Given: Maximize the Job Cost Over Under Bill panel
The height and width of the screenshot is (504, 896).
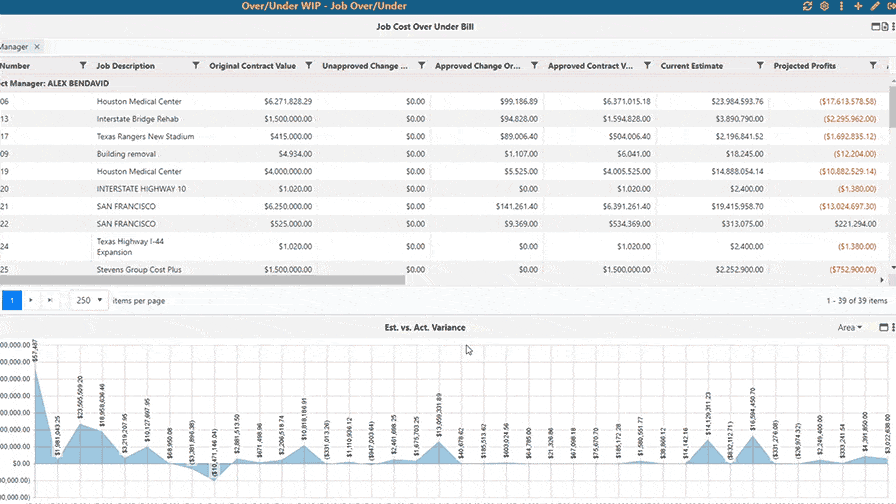Looking at the screenshot, I should [875, 26].
